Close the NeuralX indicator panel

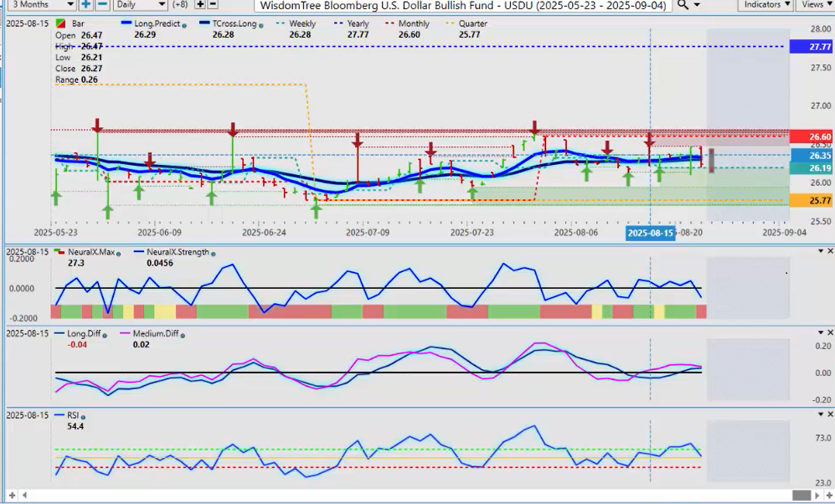pos(830,251)
